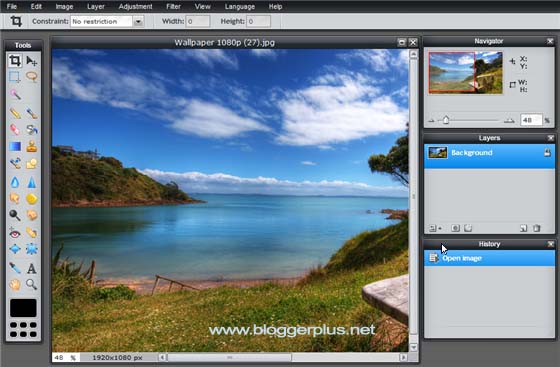Select the Gradient tool
Screen dimensions: 560x367
pyautogui.click(x=15, y=146)
